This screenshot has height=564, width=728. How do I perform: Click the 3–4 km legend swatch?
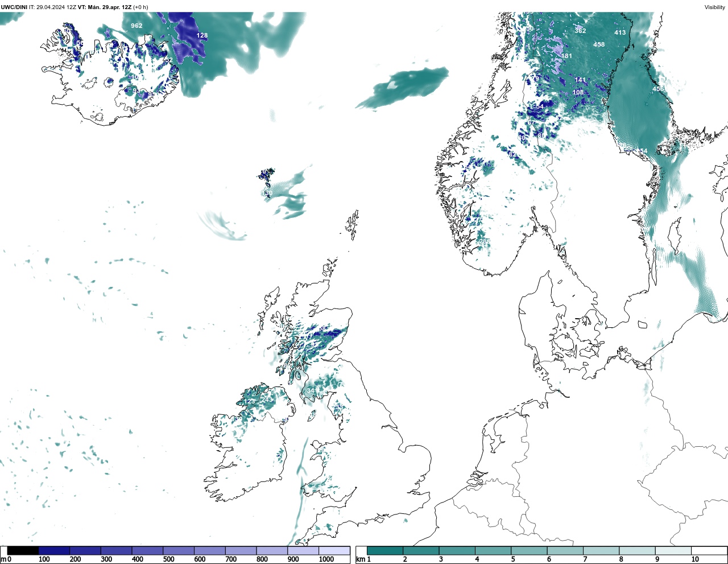457,551
